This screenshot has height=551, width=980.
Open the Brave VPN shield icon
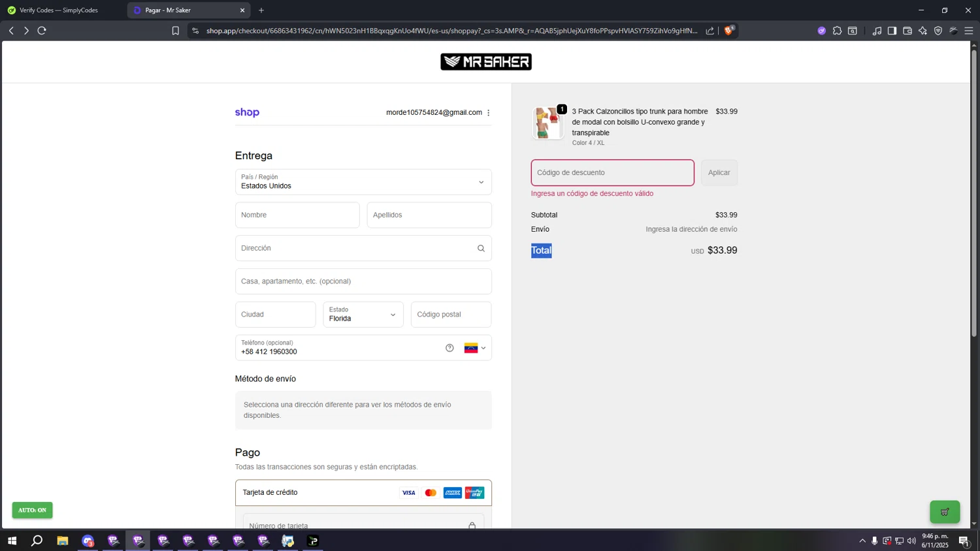pos(938,31)
